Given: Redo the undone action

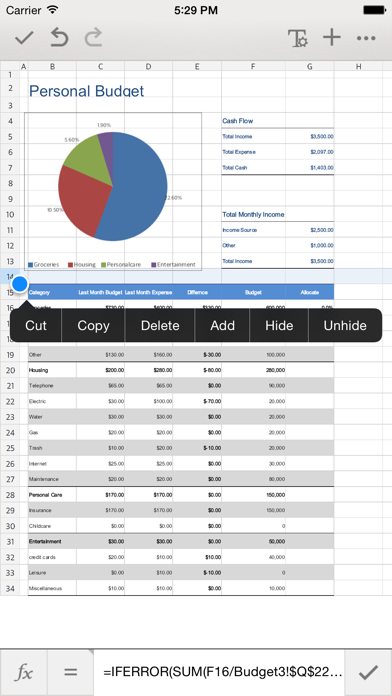Looking at the screenshot, I should (93, 38).
